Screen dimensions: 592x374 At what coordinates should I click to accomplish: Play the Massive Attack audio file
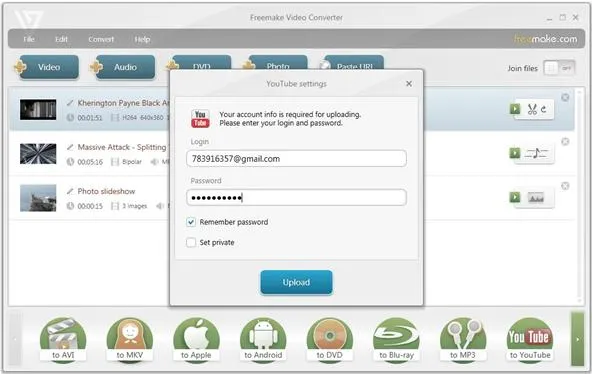515,153
